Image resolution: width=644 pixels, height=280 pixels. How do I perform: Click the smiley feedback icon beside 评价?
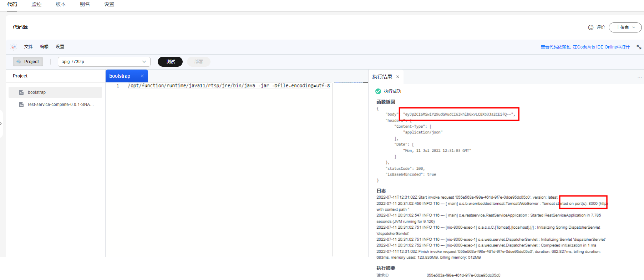click(x=590, y=27)
